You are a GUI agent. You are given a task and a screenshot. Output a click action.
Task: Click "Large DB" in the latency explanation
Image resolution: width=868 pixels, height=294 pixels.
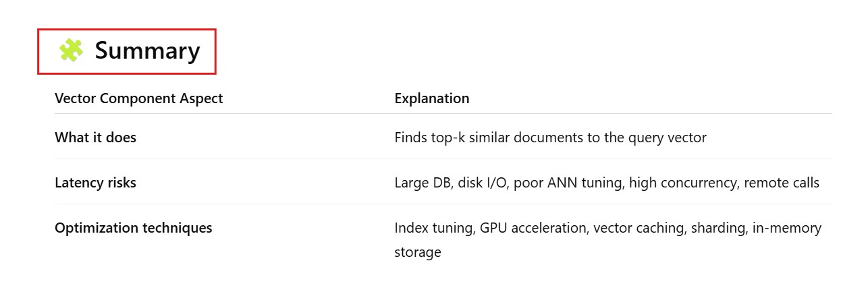421,183
